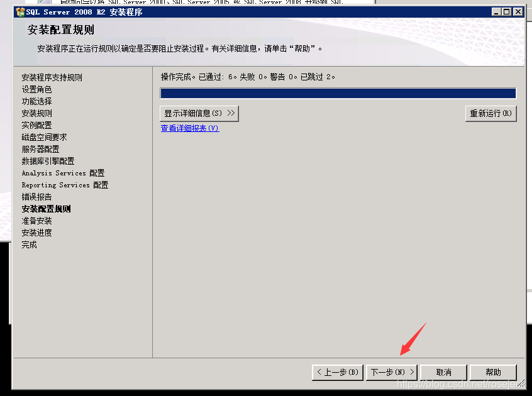The height and width of the screenshot is (396, 532).
Task: Go back with 上一步(B) button
Action: 338,372
